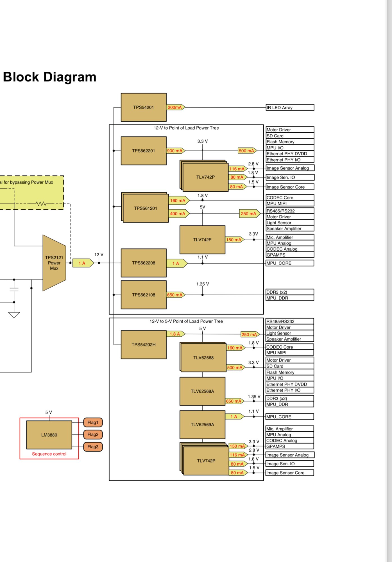Click the ground symbol below the capacitor
The width and height of the screenshot is (392, 562).
[14, 315]
